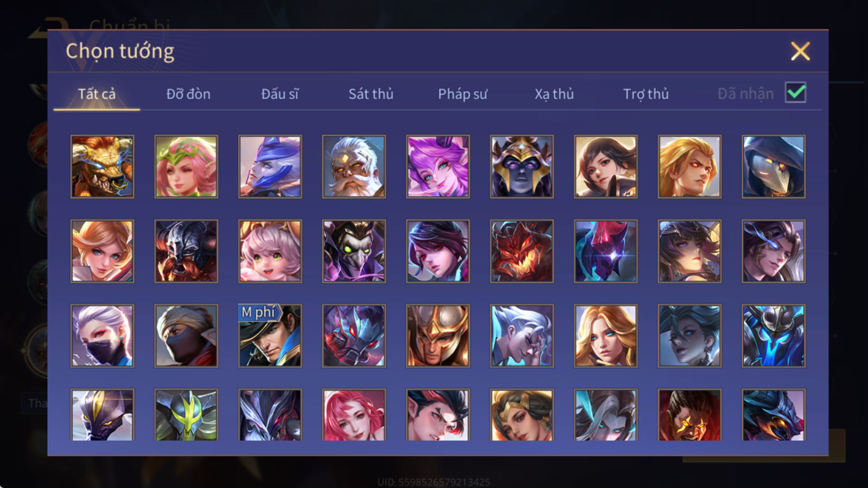Viewport: 868px width, 488px height.
Task: Open the Trợ thủ tab
Action: point(646,94)
